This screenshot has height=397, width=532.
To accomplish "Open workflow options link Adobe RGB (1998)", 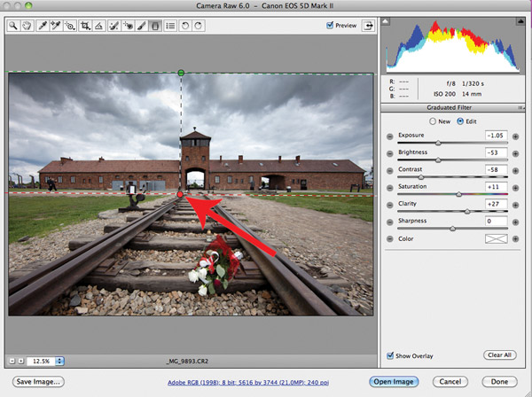I will 248,383.
